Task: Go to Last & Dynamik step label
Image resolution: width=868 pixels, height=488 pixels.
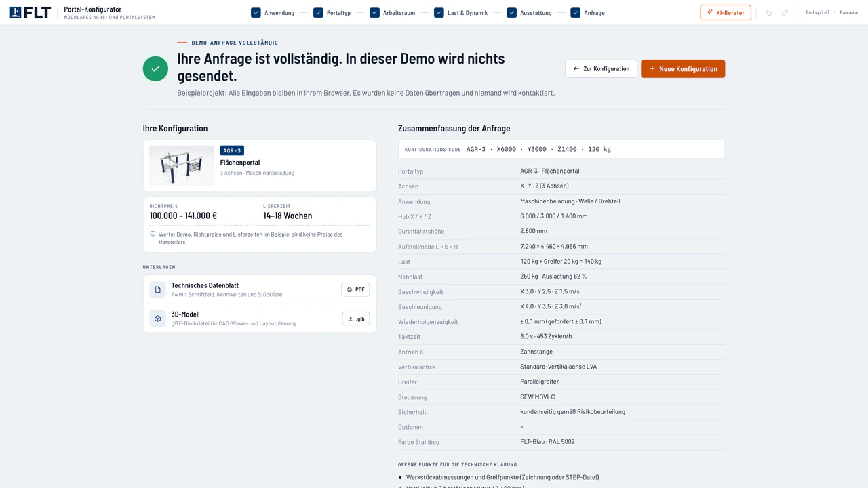Action: pos(467,13)
